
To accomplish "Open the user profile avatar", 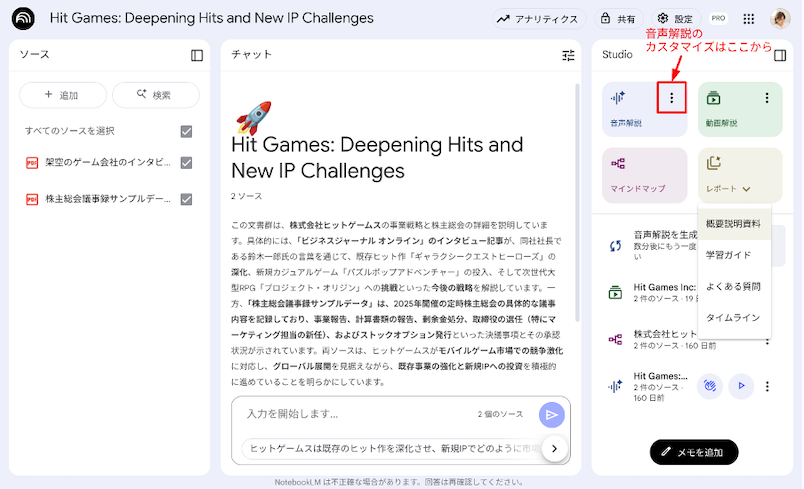I will point(780,19).
